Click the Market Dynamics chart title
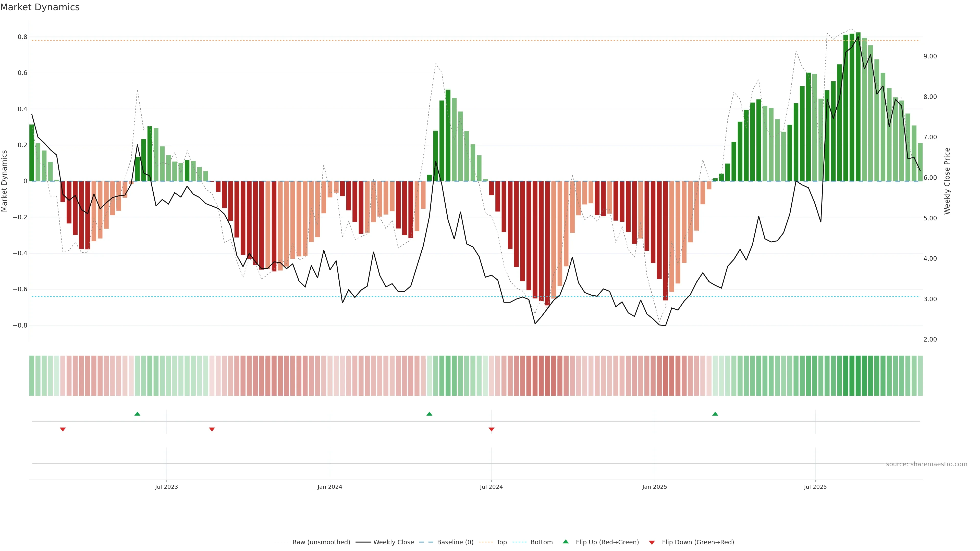Screen dimensions: 980x551 tap(40, 7)
